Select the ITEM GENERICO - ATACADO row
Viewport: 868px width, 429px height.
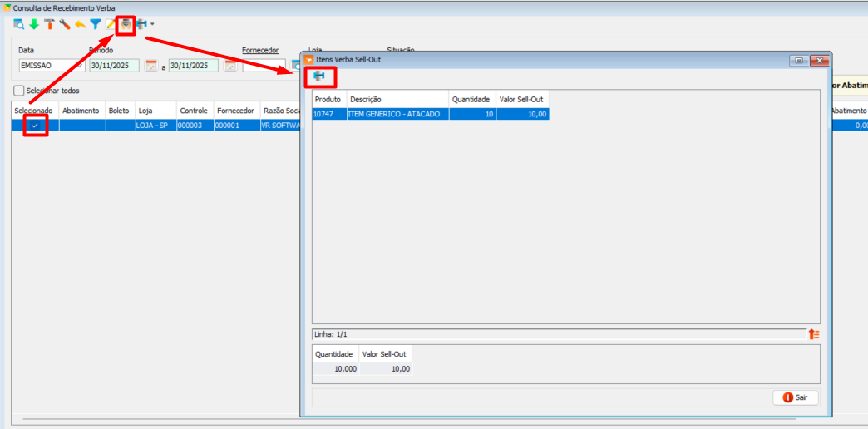coord(397,114)
